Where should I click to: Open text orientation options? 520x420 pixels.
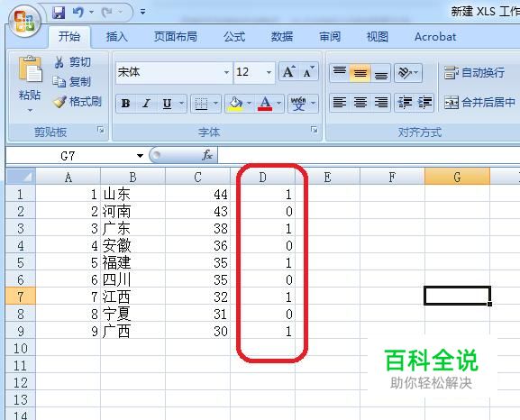click(408, 72)
